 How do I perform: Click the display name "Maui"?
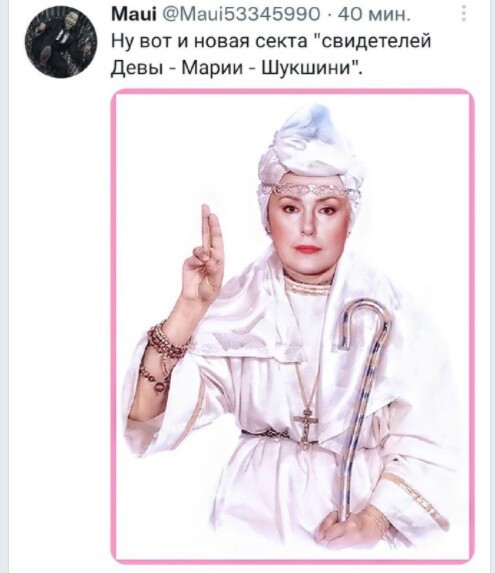(x=134, y=15)
